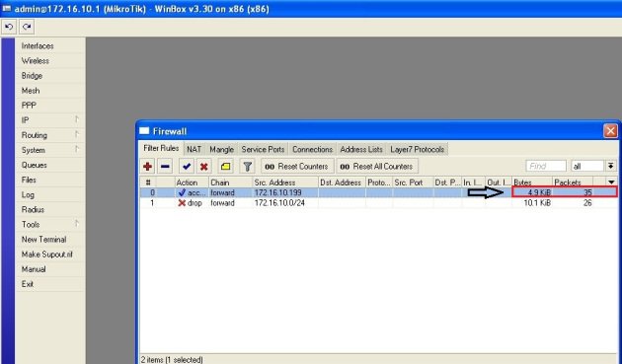Sort by the Bytes column header
This screenshot has height=364, width=622.
pos(532,182)
